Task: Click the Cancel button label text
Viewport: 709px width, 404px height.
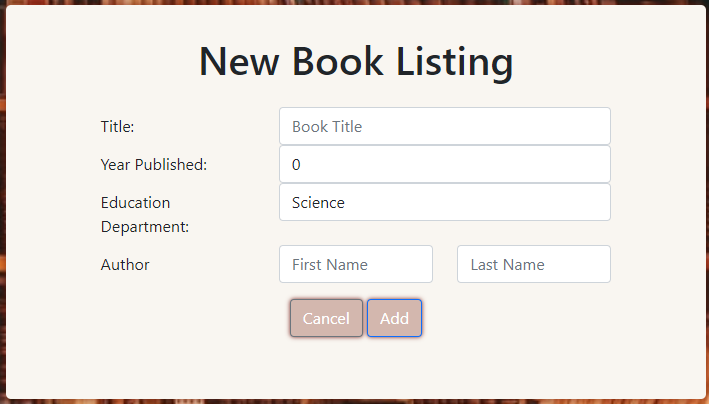Action: click(326, 318)
